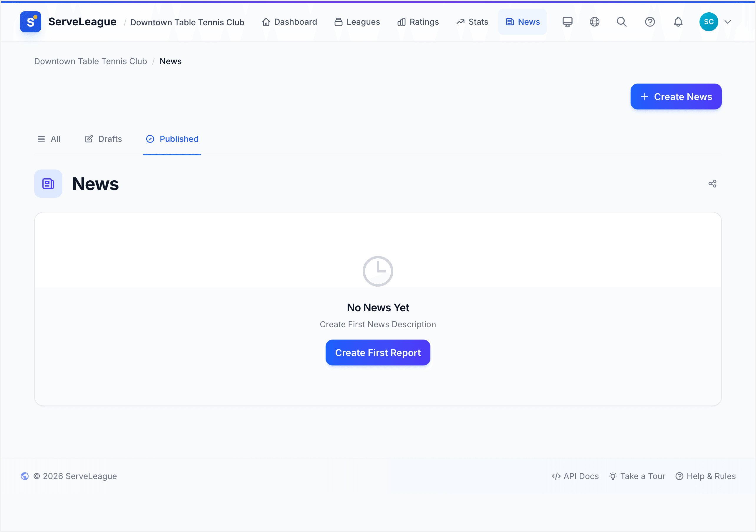Screen dimensions: 756x532
Task: Click the © 2026 ServeLeague footer text
Action: [75, 476]
